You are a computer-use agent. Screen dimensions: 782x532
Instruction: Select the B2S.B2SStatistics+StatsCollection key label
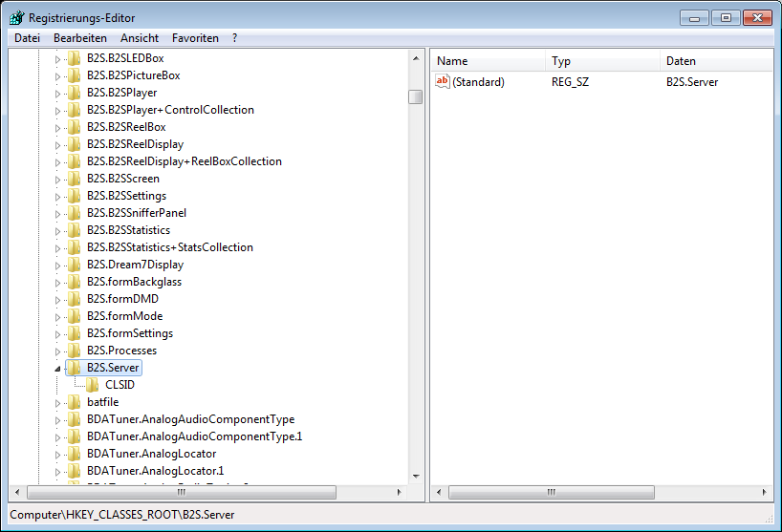[x=170, y=247]
